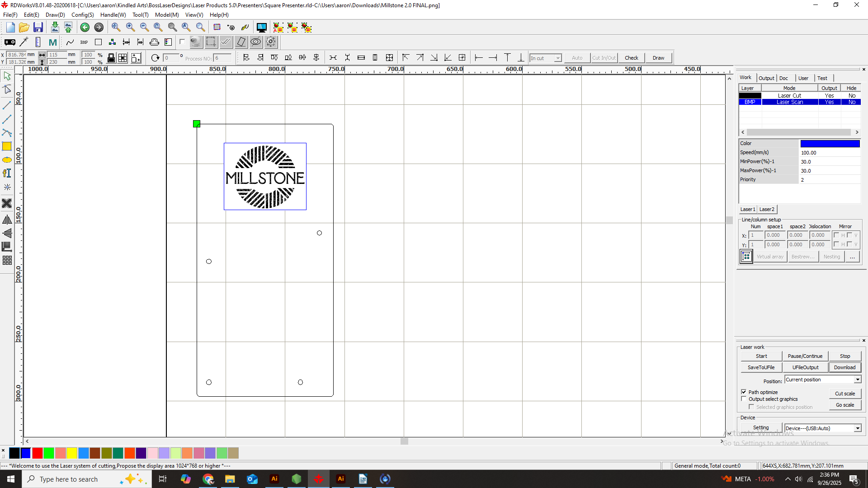
Task: Pick the red color swatch
Action: pyautogui.click(x=38, y=453)
